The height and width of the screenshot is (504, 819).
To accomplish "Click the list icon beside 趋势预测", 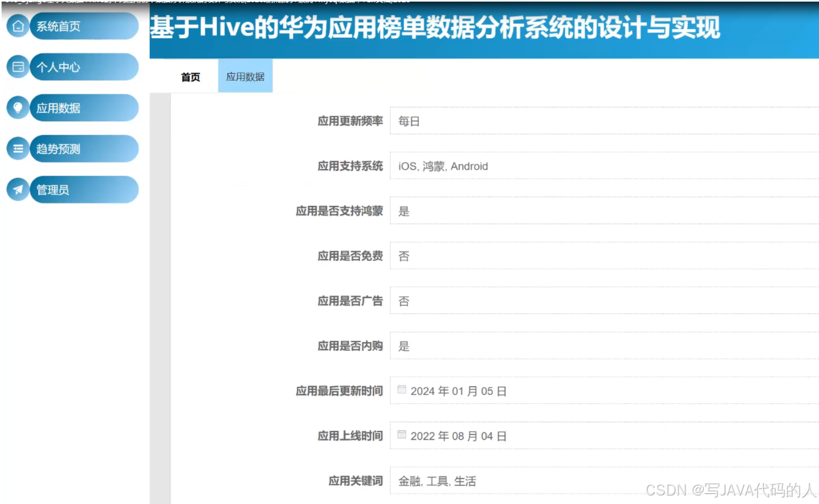I will click(18, 149).
